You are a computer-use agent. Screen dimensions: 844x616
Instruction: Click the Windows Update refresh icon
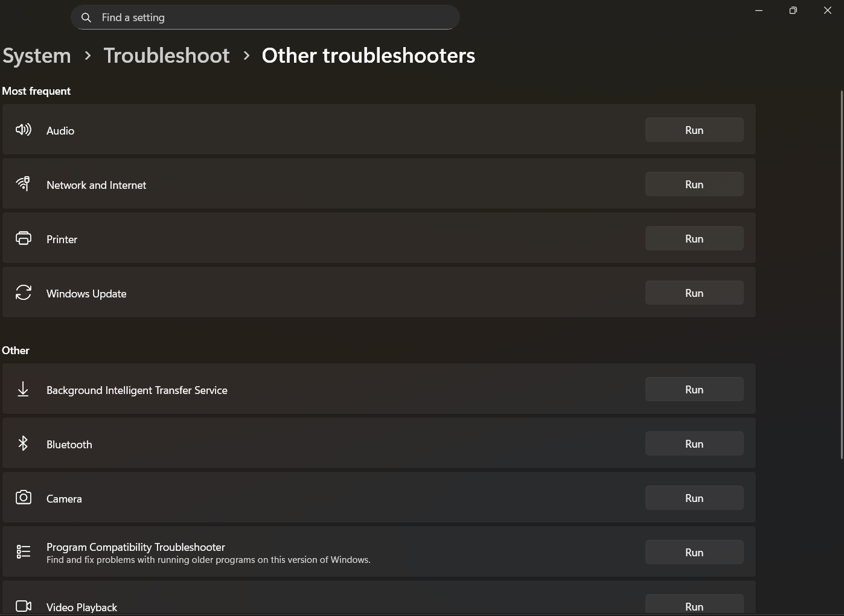click(24, 293)
